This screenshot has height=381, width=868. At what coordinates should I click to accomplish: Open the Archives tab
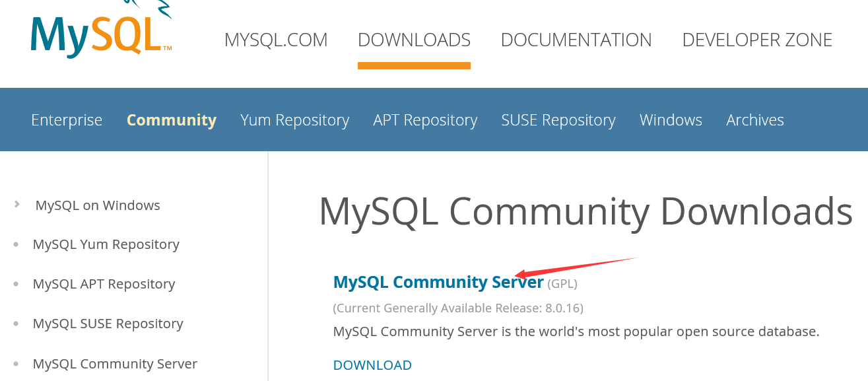tap(755, 120)
